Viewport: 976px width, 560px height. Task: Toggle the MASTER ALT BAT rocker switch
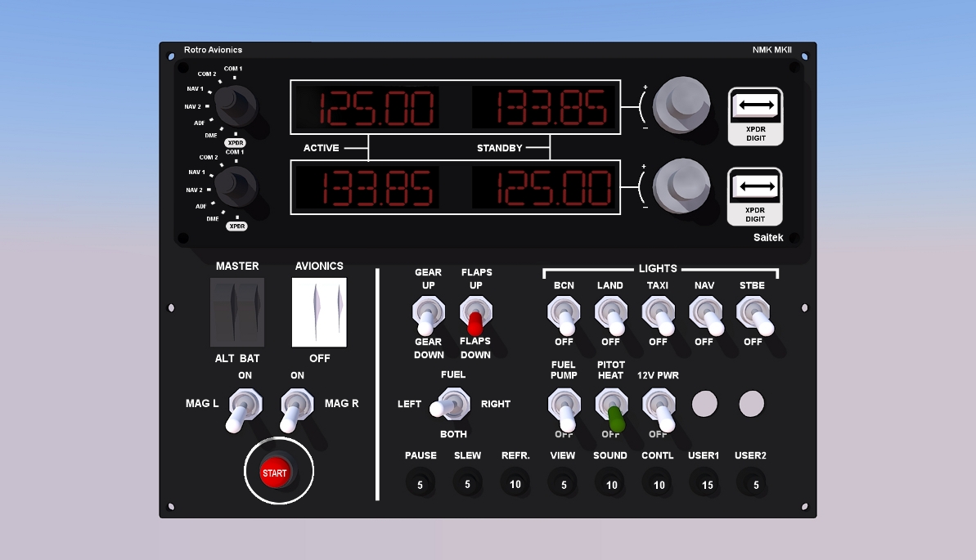click(237, 311)
